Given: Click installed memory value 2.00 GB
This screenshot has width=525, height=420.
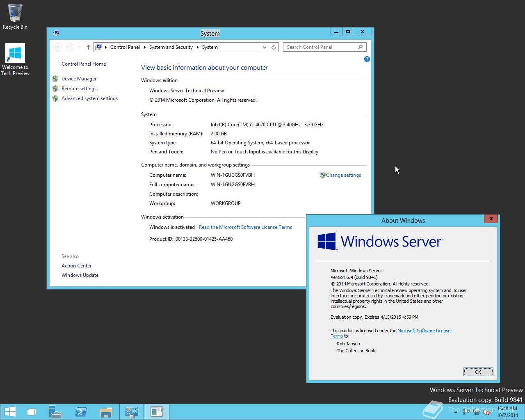Looking at the screenshot, I should coord(219,134).
